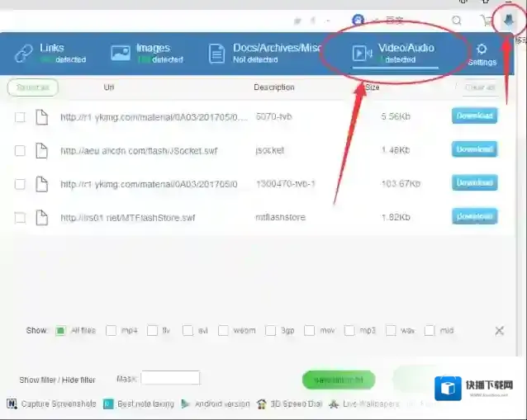Download the 1300470-tvb-1 file
The image size is (527, 420).
click(474, 182)
